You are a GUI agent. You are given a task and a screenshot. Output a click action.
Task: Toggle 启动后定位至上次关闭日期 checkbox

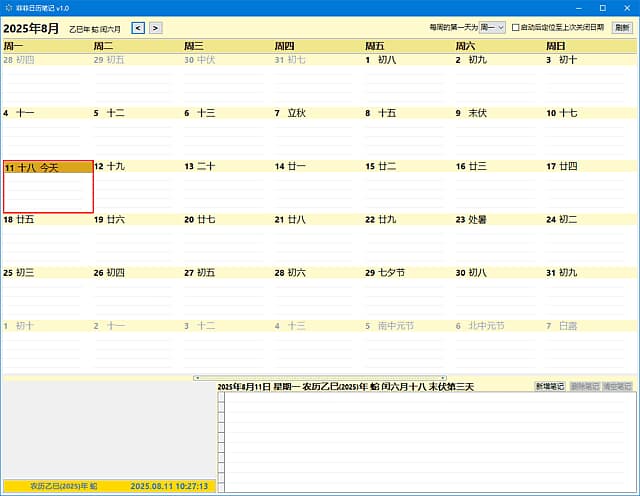pyautogui.click(x=516, y=28)
